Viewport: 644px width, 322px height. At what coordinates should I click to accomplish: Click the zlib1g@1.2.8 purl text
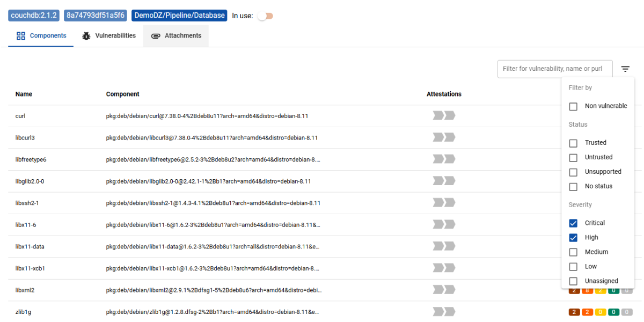pos(213,312)
